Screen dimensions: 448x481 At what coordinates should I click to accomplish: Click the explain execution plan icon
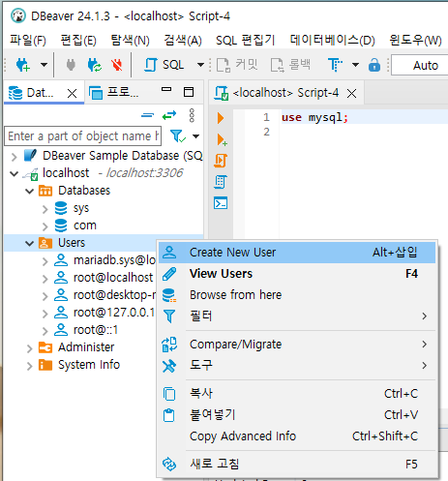click(221, 182)
